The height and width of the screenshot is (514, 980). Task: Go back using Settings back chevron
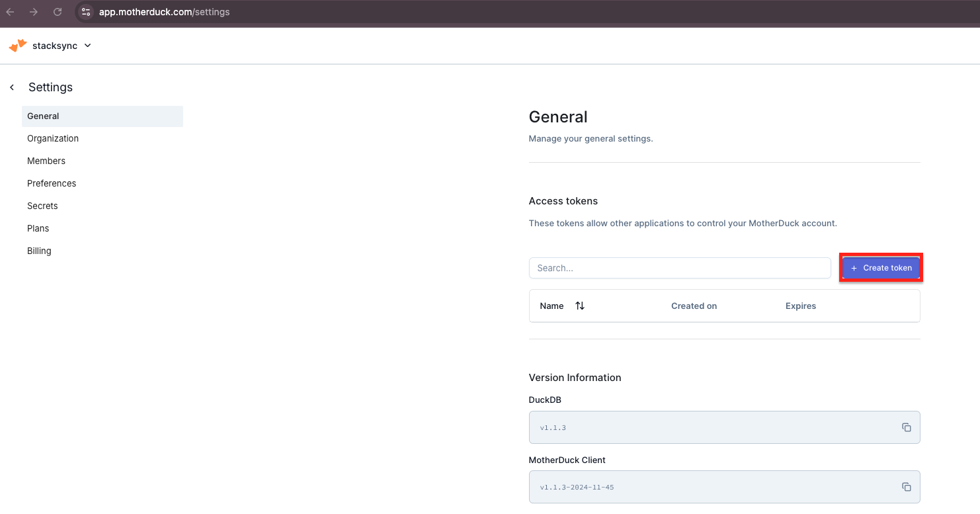pos(12,87)
